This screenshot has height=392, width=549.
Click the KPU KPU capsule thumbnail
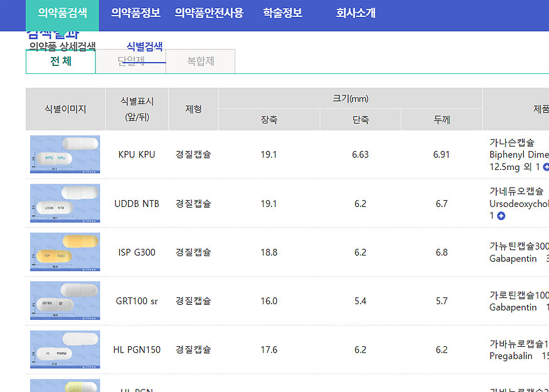[x=65, y=154]
